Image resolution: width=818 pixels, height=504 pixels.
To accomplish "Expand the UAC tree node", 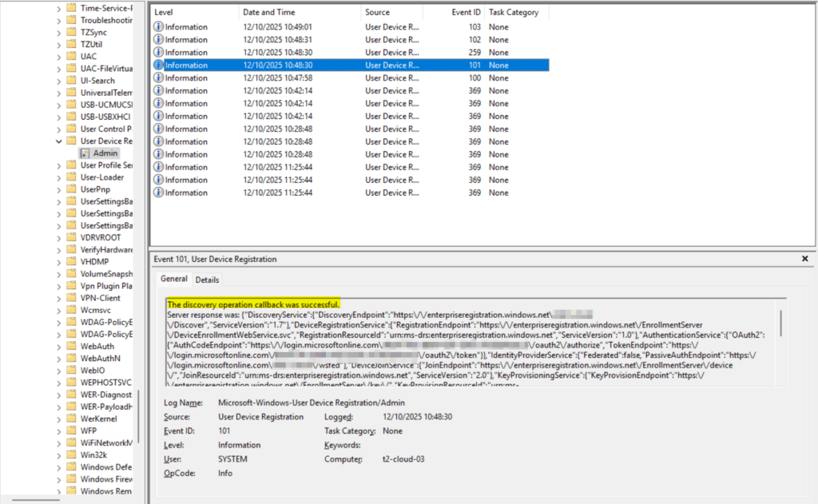I will (58, 57).
